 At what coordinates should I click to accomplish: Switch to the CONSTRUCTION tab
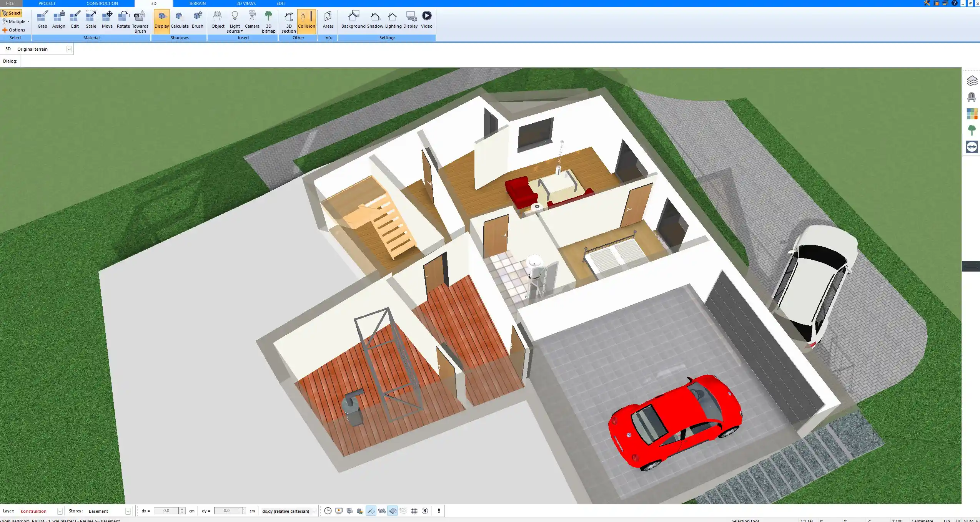pos(102,3)
